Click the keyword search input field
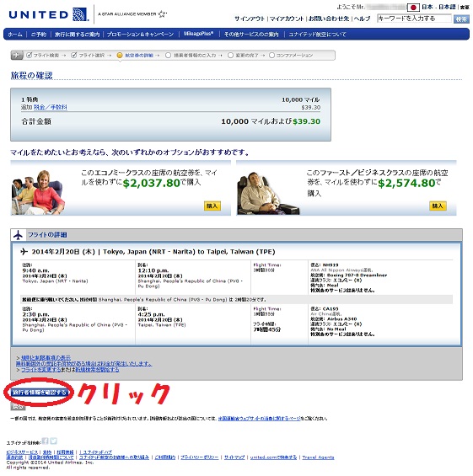Image resolution: width=473 pixels, height=476 pixels. (x=414, y=19)
